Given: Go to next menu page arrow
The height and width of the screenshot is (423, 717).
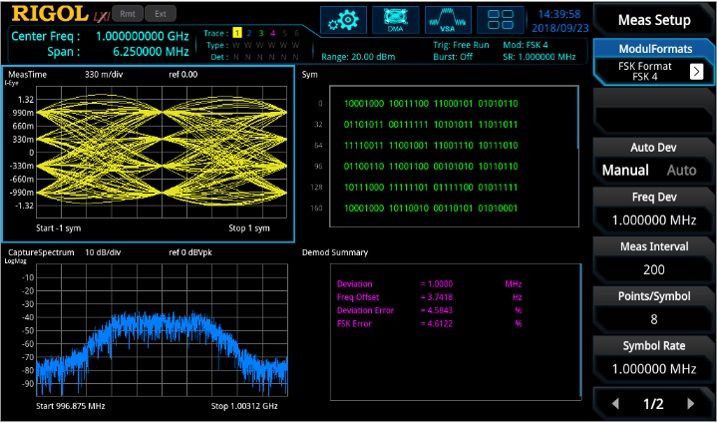Looking at the screenshot, I should tap(691, 404).
